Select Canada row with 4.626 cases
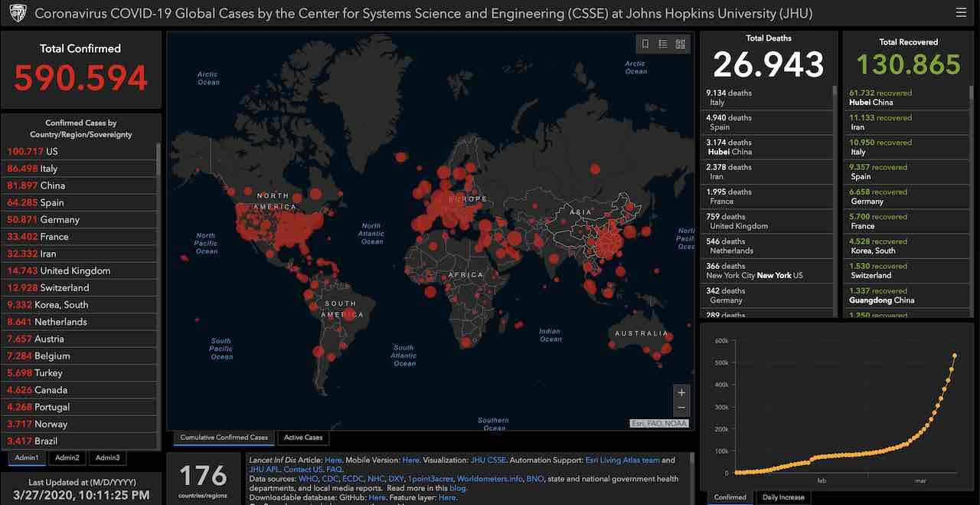Image resolution: width=980 pixels, height=505 pixels. [80, 390]
